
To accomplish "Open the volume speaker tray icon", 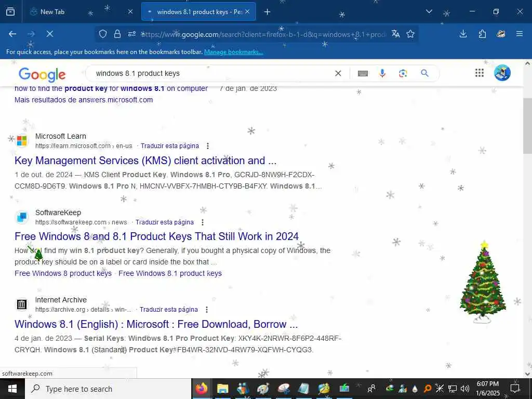I will pyautogui.click(x=465, y=389).
